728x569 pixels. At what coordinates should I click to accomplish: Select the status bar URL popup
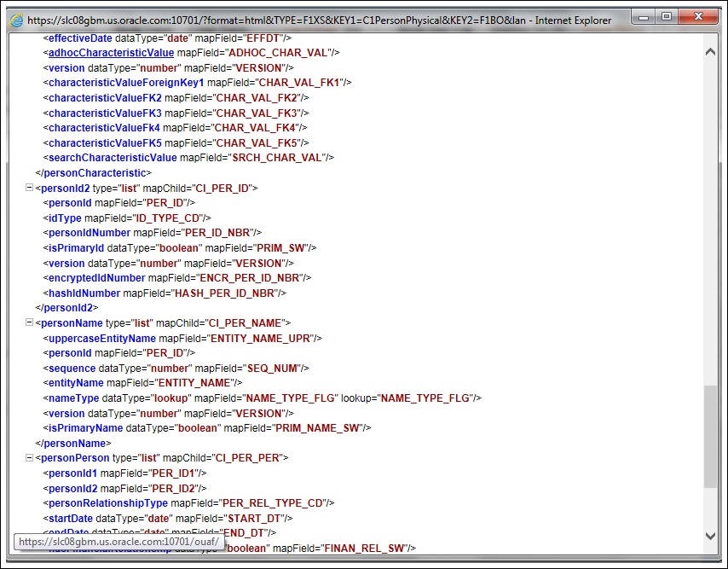click(x=115, y=542)
